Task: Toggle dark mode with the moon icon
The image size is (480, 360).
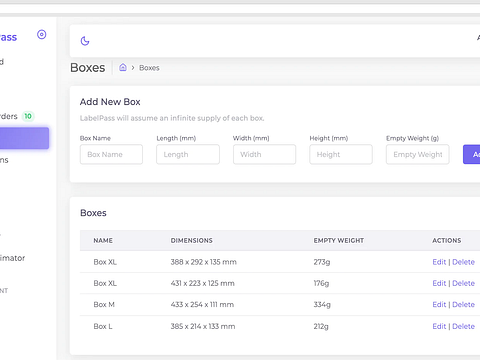Action: (85, 41)
